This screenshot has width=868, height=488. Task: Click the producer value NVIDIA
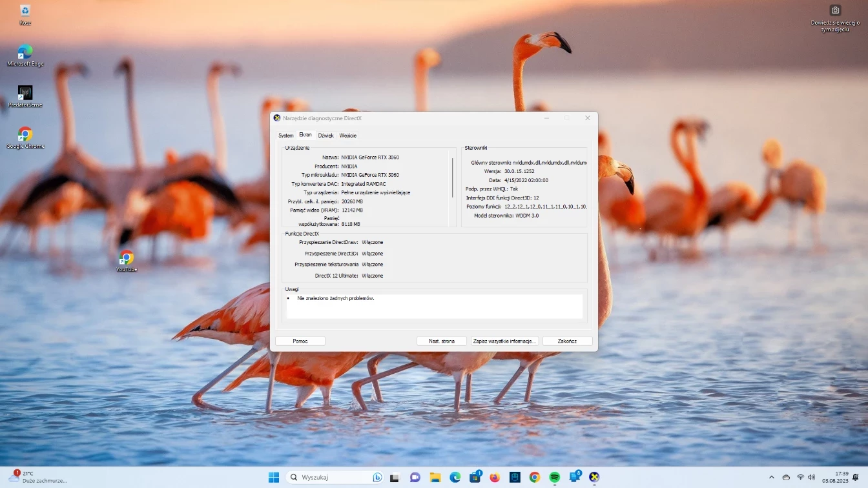tap(349, 167)
